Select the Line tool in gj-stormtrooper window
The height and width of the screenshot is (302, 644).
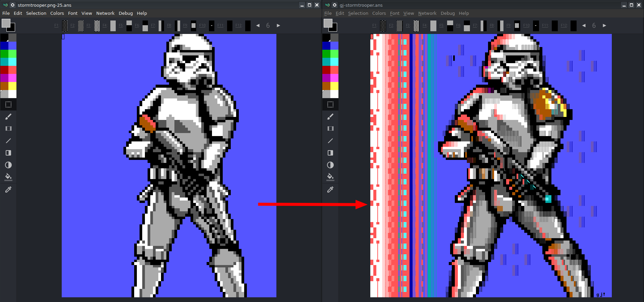point(330,141)
